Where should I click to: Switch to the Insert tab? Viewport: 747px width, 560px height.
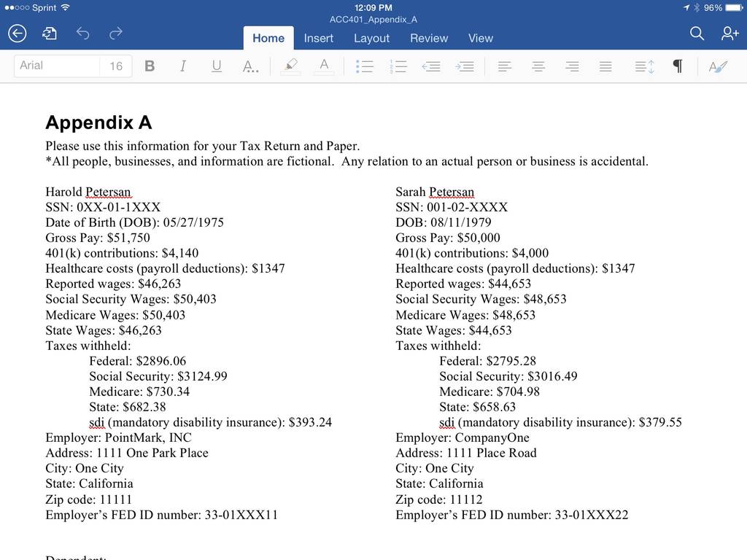pos(319,38)
